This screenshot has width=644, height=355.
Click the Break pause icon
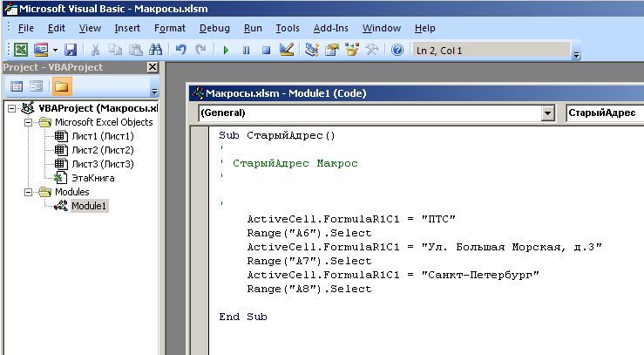246,51
